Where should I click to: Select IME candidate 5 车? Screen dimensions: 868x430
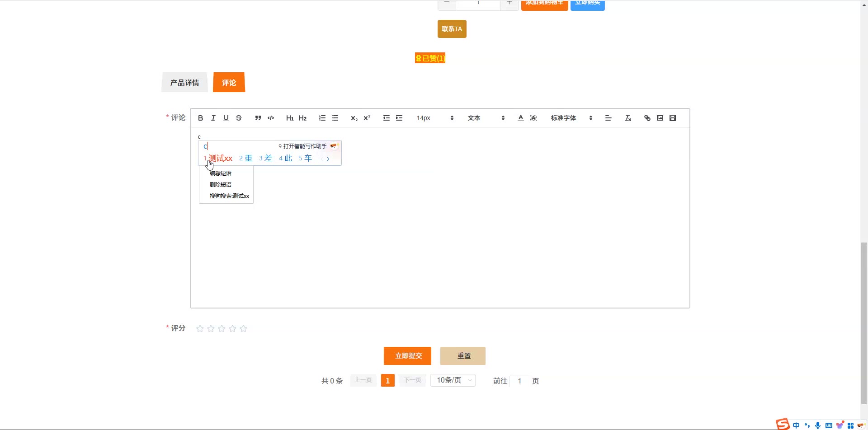pos(306,158)
